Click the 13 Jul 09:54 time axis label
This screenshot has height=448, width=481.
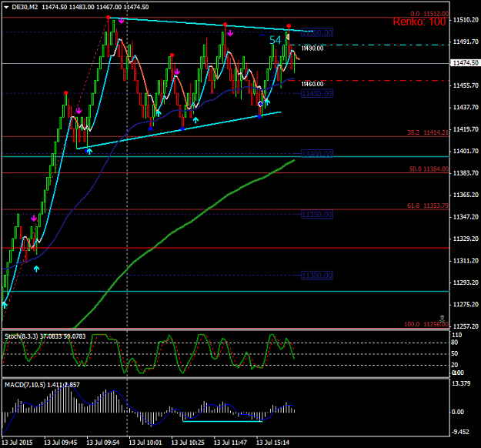tap(103, 443)
